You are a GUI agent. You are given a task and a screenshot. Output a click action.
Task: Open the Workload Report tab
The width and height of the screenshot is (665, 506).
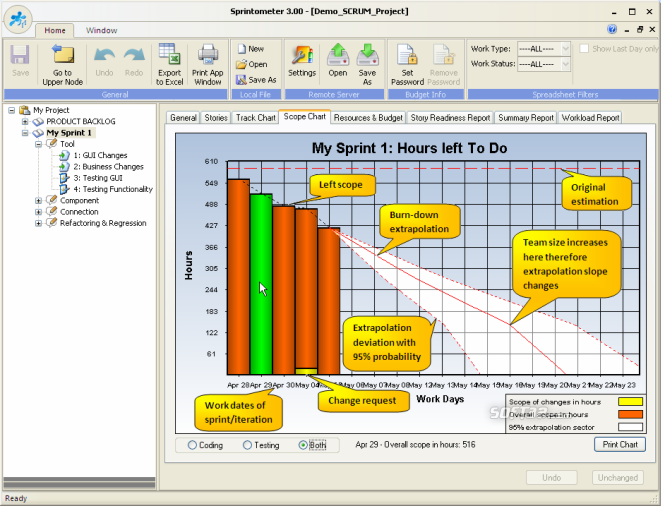pyautogui.click(x=590, y=118)
